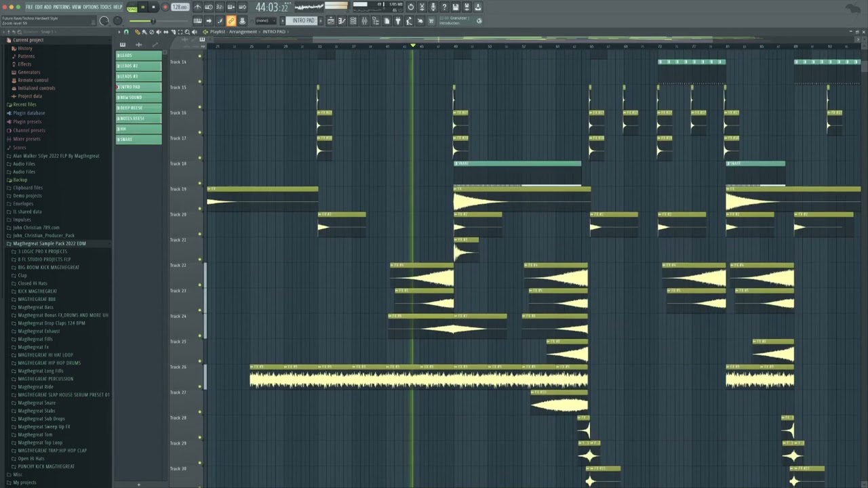Click the save project disk icon
This screenshot has height=488, width=868.
tap(456, 7)
